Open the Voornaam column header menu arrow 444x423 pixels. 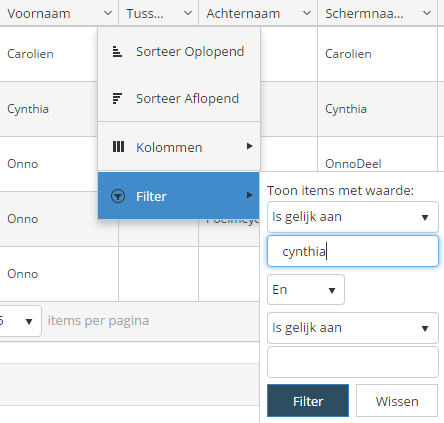pos(108,13)
